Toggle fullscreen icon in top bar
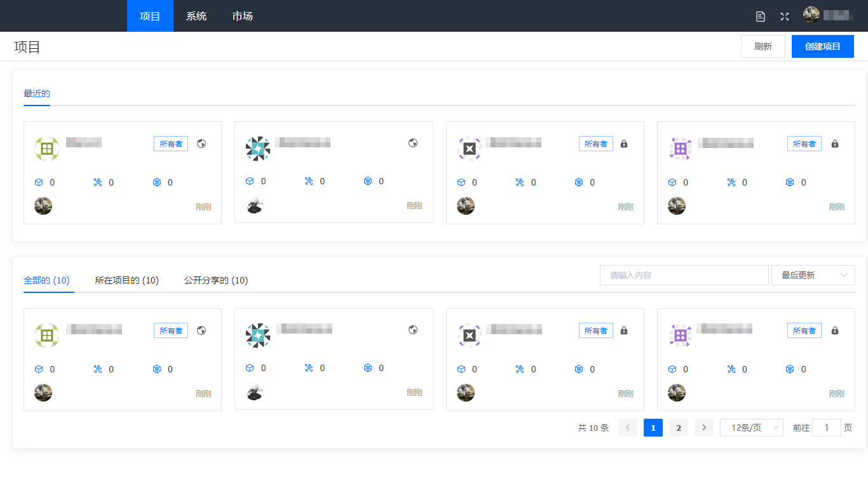This screenshot has height=488, width=868. pos(785,17)
